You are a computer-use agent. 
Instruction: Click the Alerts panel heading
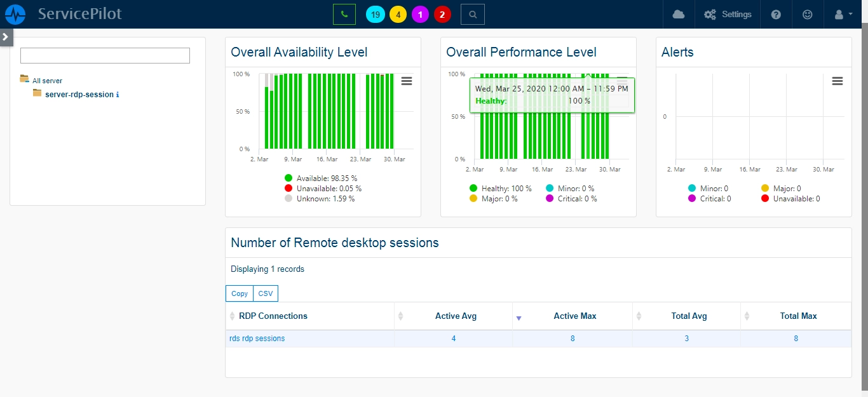pyautogui.click(x=677, y=52)
